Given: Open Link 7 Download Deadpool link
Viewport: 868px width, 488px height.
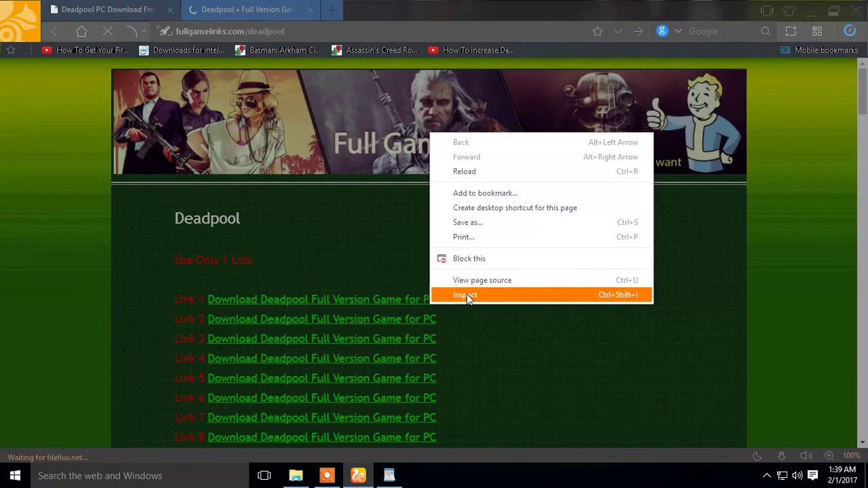Looking at the screenshot, I should tap(322, 418).
